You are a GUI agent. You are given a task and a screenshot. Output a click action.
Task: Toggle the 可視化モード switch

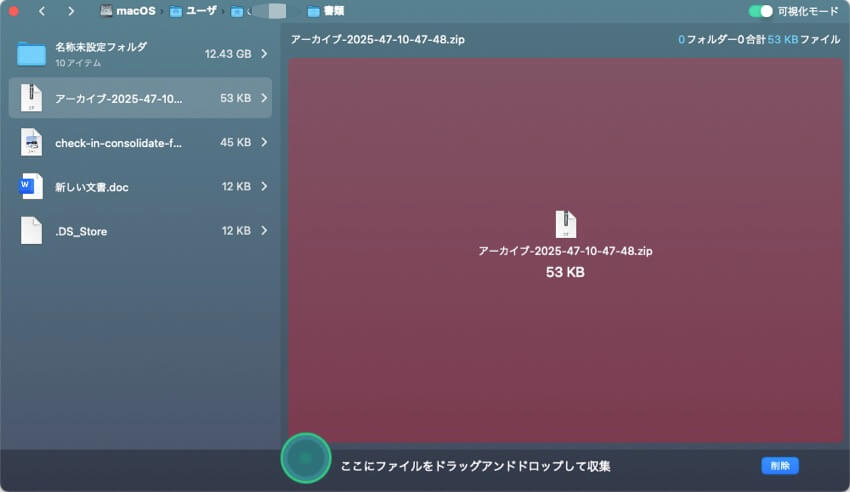761,11
